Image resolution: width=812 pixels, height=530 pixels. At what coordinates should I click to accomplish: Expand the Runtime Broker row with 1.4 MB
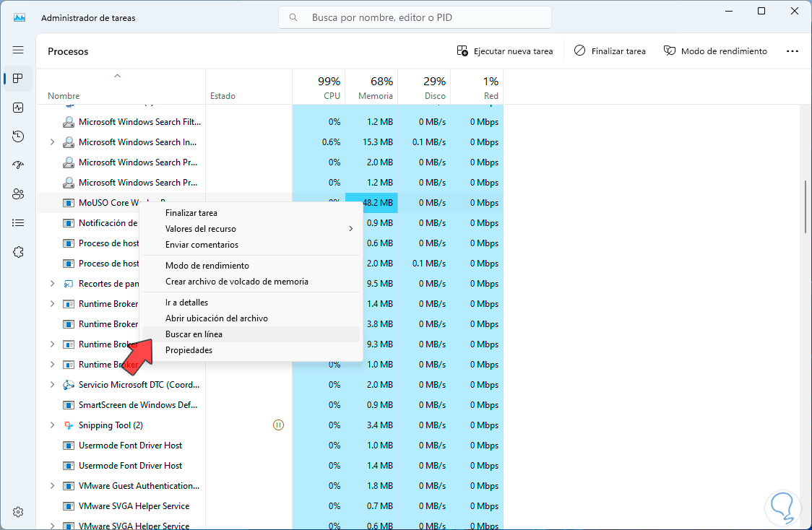[x=52, y=304]
